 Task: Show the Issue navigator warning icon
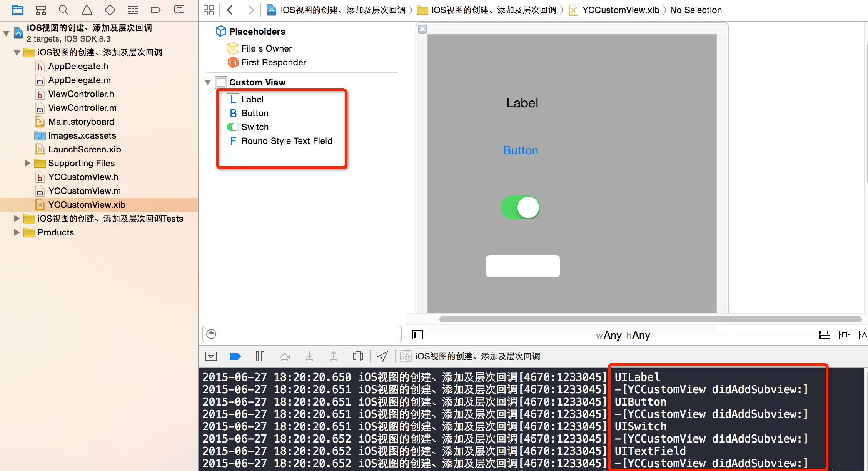tap(87, 10)
